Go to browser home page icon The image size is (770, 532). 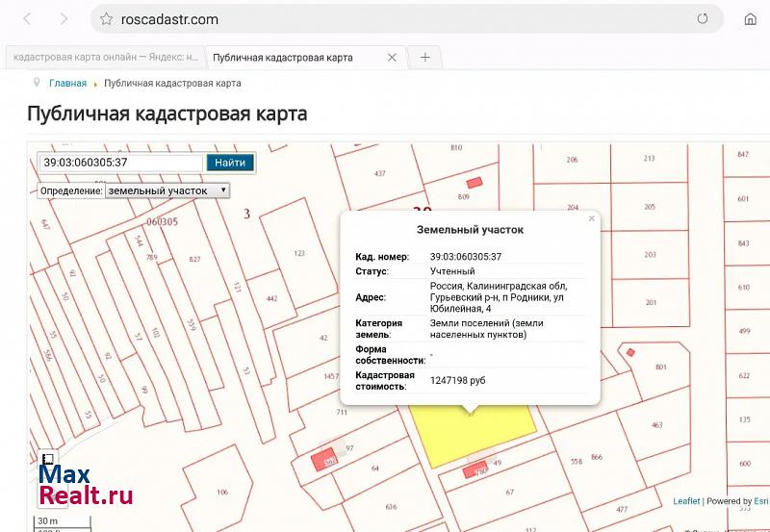tap(750, 19)
